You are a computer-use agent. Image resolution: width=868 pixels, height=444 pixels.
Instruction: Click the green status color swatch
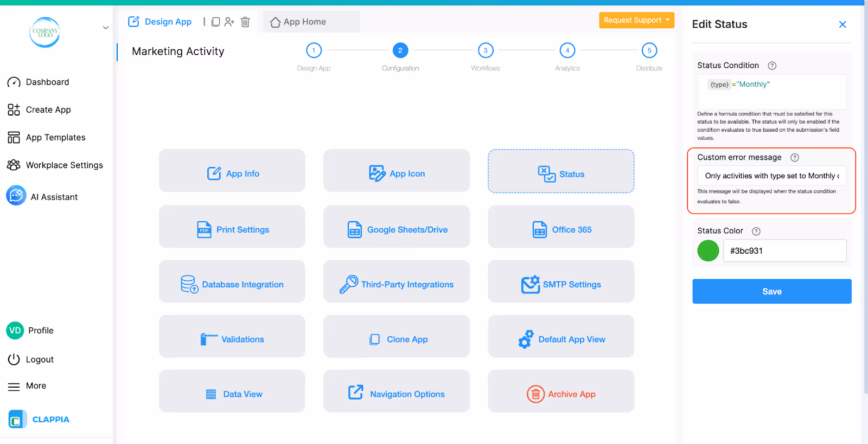coord(708,250)
